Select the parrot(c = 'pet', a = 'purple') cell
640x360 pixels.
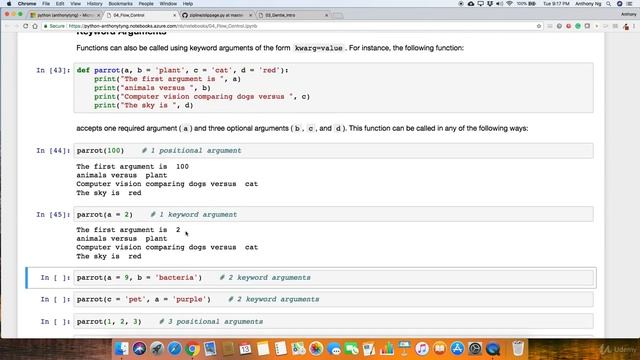tap(333, 299)
